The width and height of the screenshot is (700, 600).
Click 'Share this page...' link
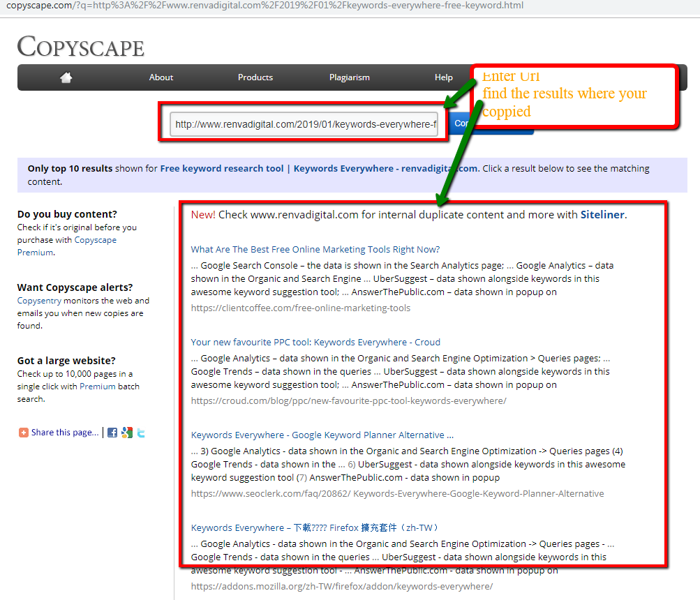tap(65, 433)
